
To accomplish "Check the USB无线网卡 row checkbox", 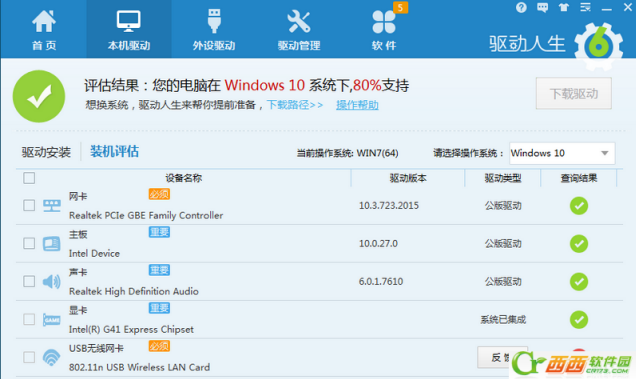I will 29,357.
